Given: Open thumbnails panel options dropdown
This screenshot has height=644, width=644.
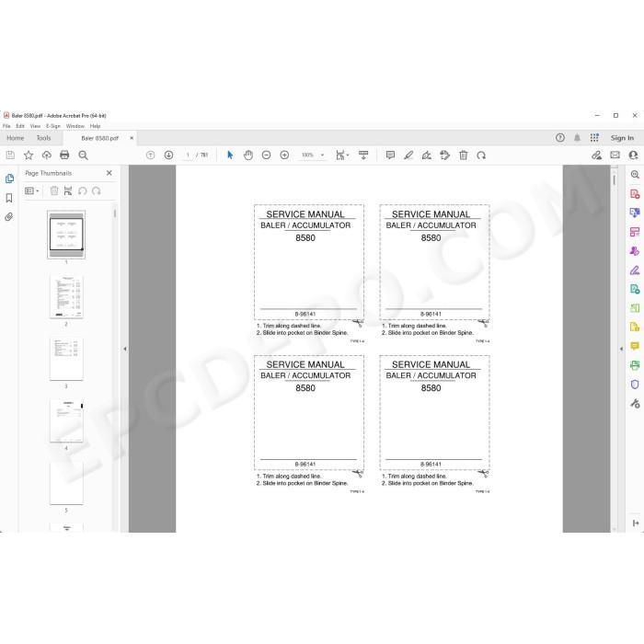Looking at the screenshot, I should tap(31, 191).
